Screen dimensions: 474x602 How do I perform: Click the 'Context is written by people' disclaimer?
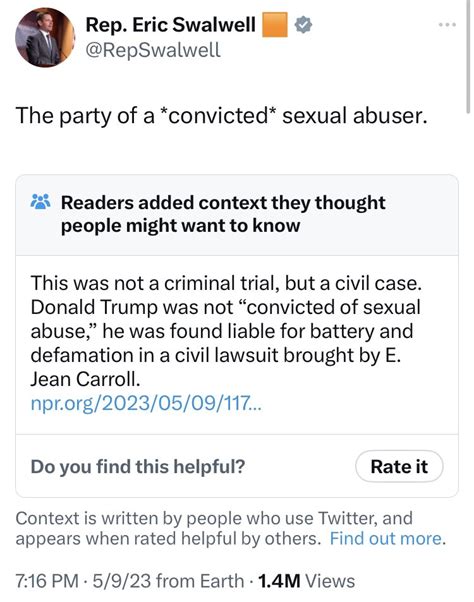pyautogui.click(x=230, y=528)
